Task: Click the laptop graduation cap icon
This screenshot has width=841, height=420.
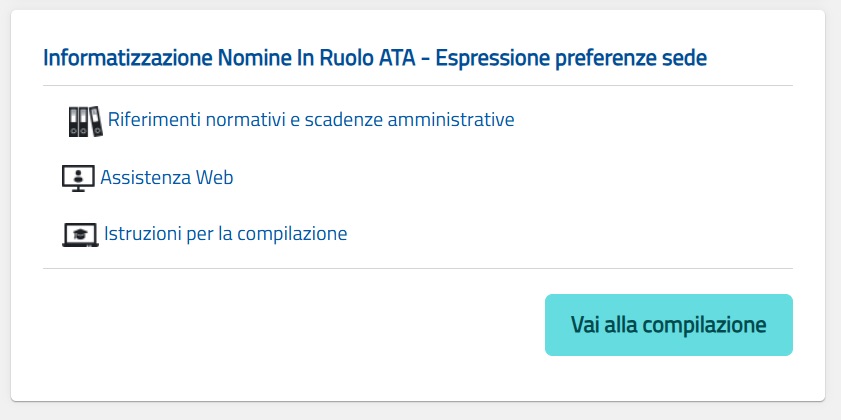Action: coord(80,235)
